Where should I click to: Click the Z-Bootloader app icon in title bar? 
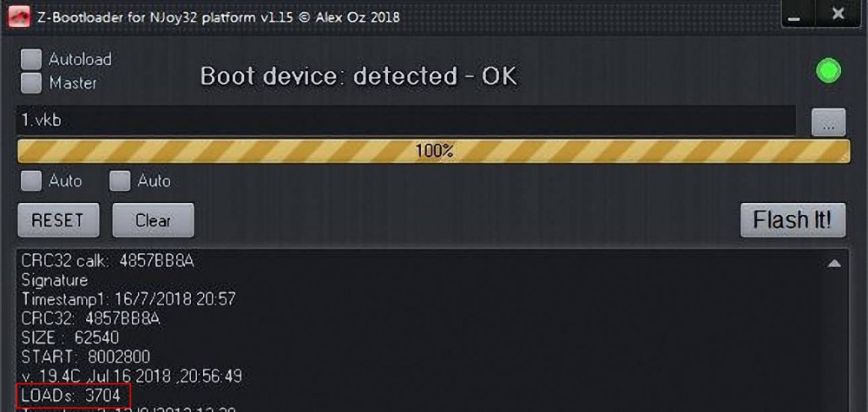[20, 16]
